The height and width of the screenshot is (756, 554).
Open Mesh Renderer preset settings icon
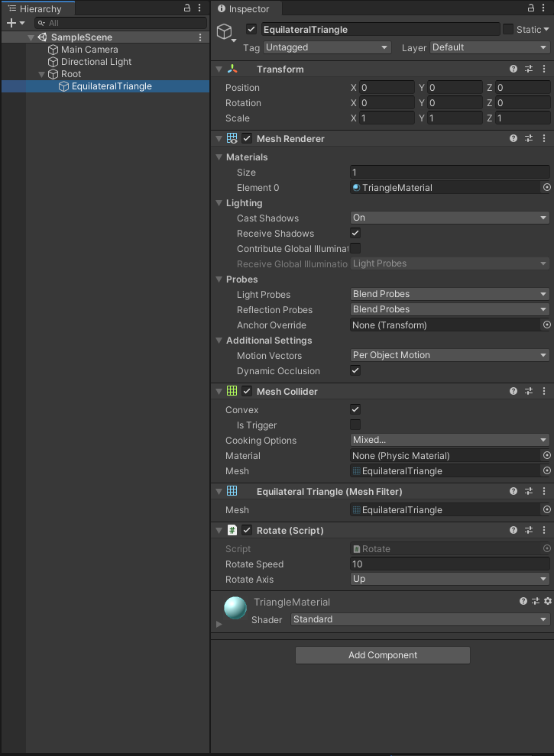529,139
